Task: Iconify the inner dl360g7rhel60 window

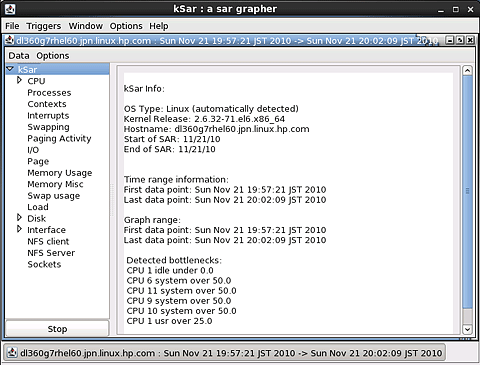Action: pyautogui.click(x=450, y=40)
